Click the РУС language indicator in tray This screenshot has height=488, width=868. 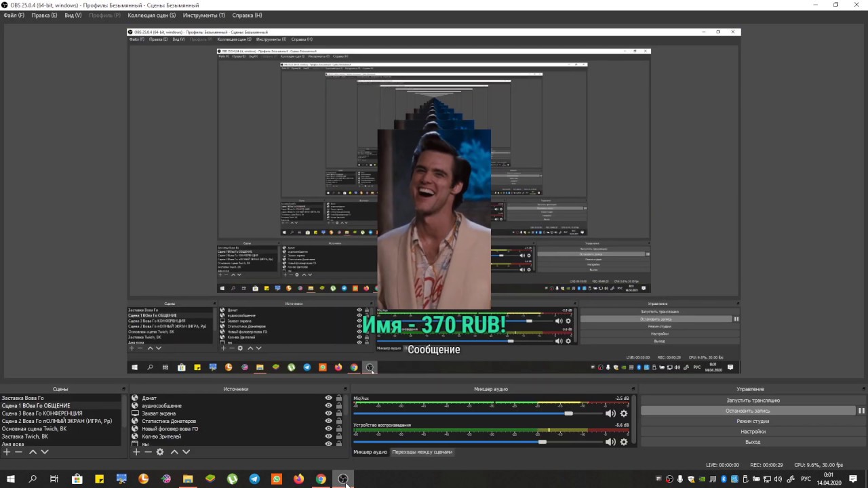point(806,479)
